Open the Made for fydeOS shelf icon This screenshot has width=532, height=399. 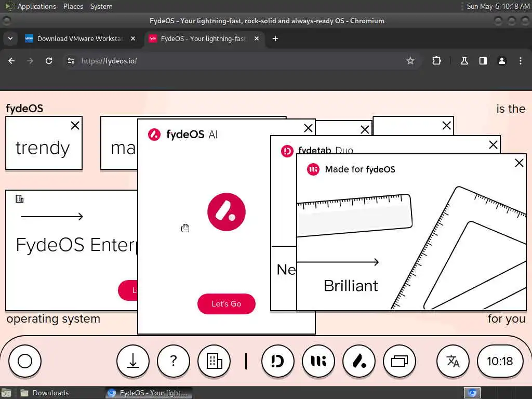[318, 361]
